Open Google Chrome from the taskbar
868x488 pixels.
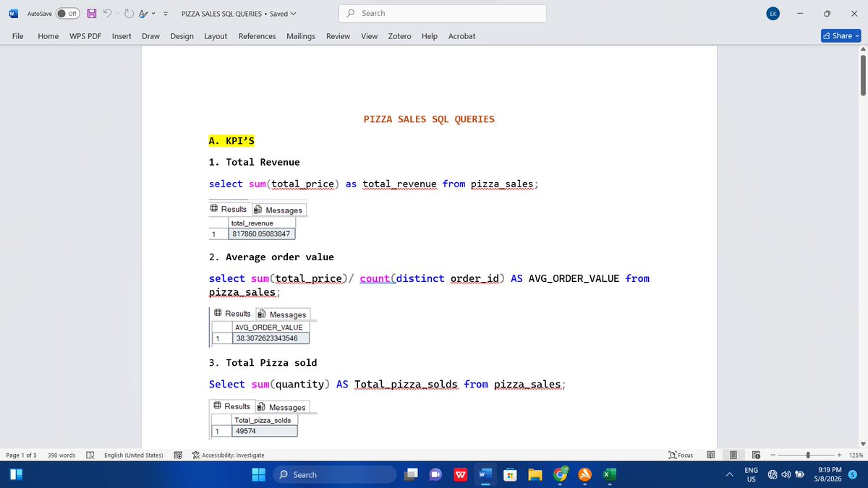tap(560, 474)
